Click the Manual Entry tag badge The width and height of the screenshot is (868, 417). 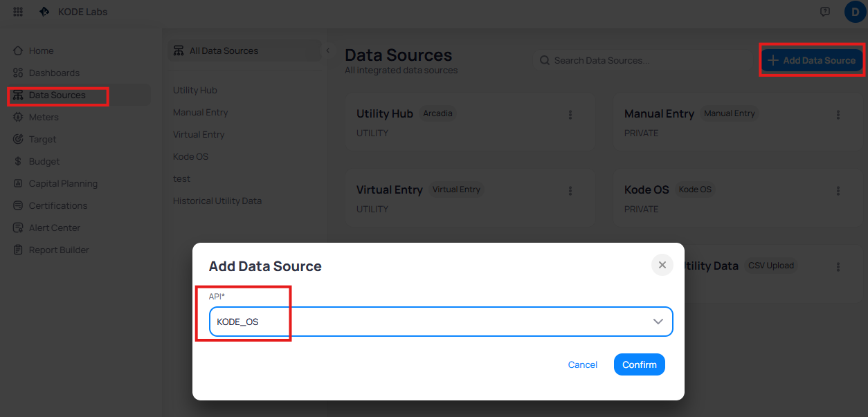coord(730,113)
